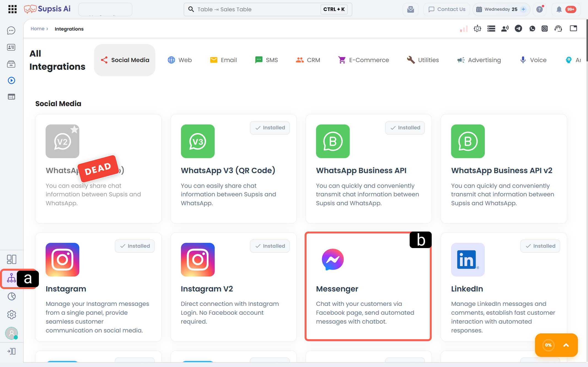Screen dimensions: 588x367
Task: Click the Instagram icon in toolbar
Action: pos(545,29)
